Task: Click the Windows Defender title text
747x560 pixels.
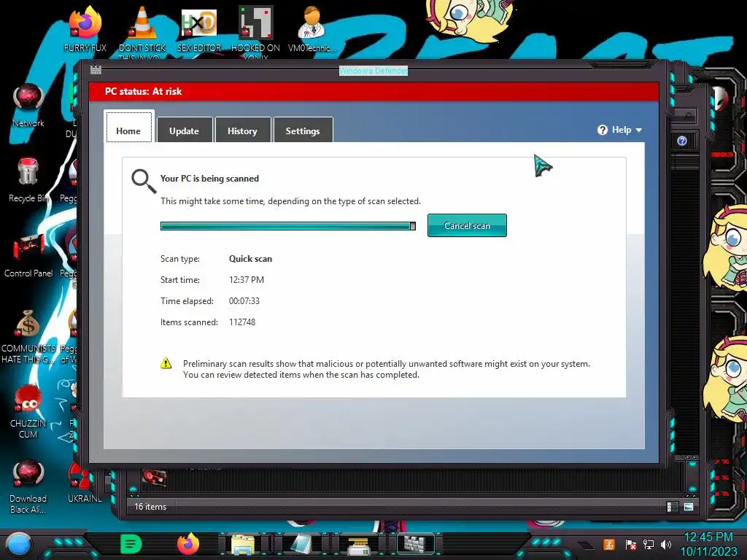Action: 373,71
